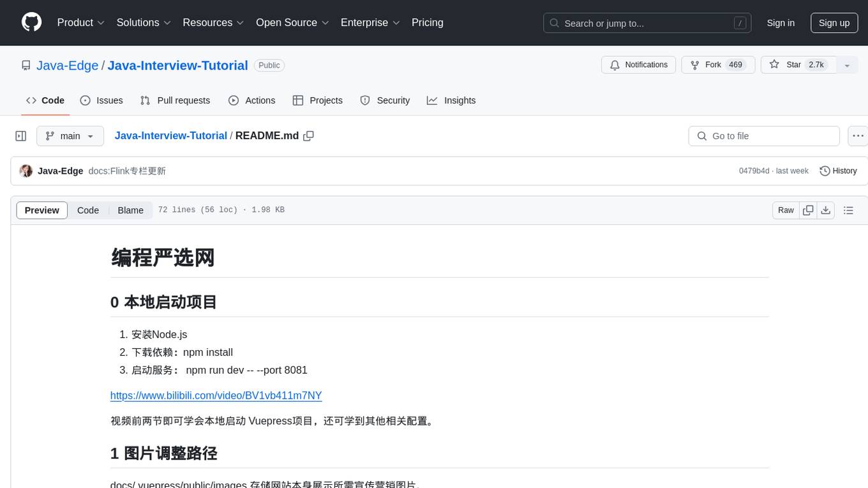Switch to the Issues tab
Image resolution: width=868 pixels, height=488 pixels.
click(101, 100)
